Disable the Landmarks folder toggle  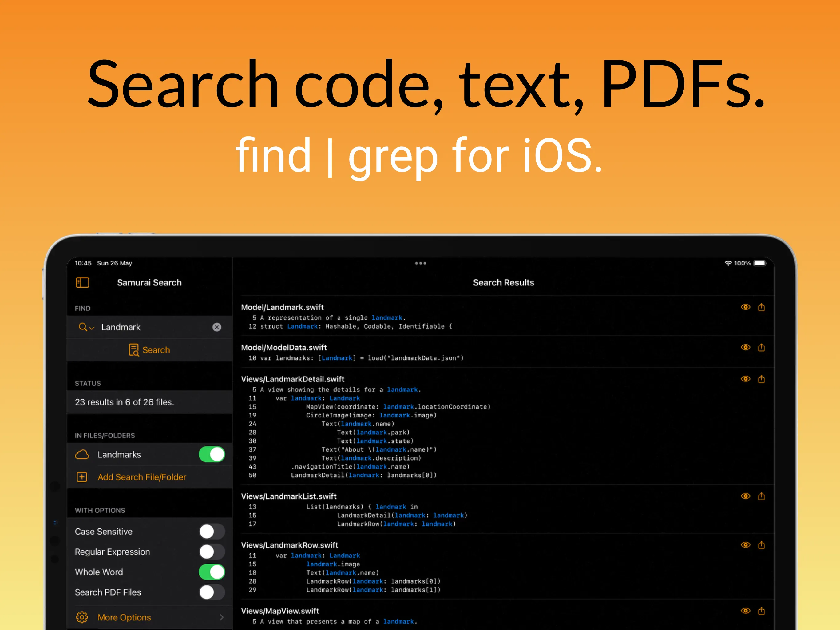pyautogui.click(x=212, y=454)
